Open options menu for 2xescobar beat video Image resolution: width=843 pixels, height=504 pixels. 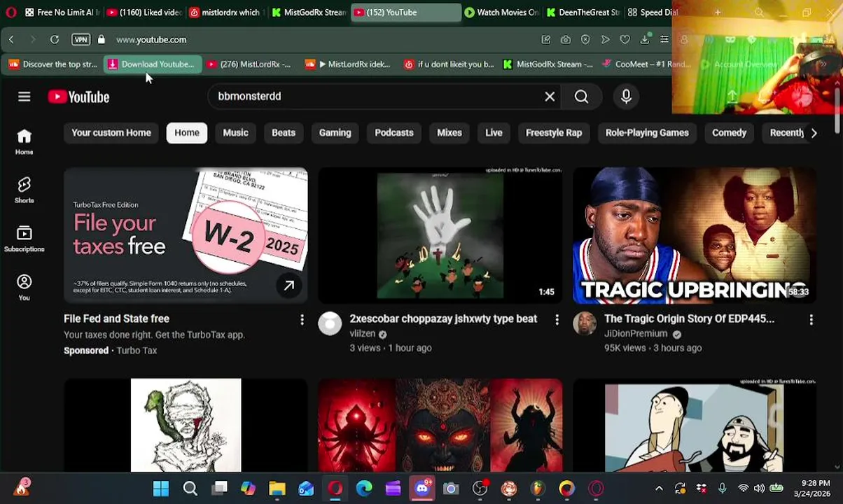[x=557, y=320]
